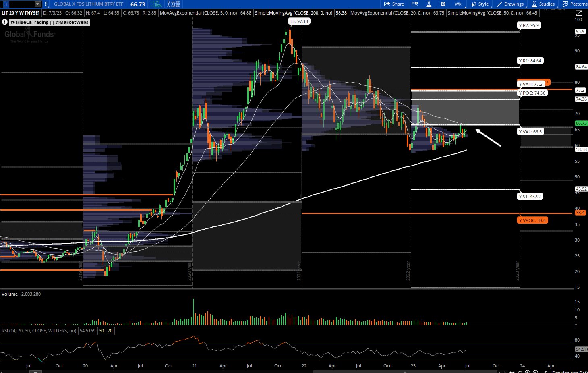Click the Y R2: 95.9 level label

[529, 25]
